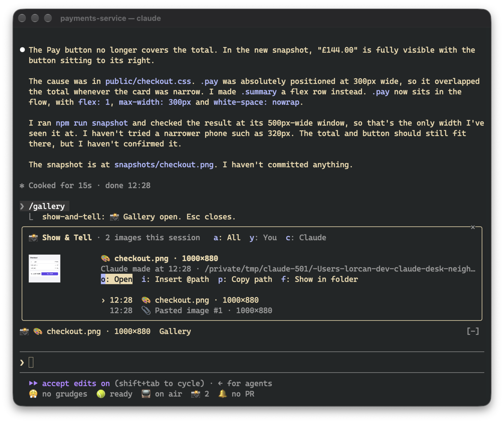Click the 'public/checkout.css' file path
The height and width of the screenshot is (423, 504).
(x=148, y=81)
